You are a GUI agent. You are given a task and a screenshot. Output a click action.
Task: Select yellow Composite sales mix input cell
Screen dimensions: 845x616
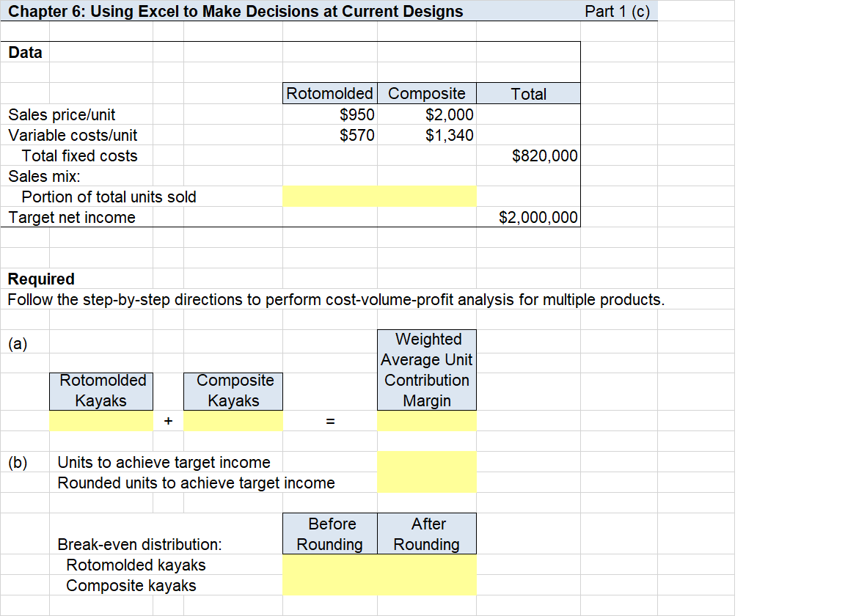pos(427,197)
